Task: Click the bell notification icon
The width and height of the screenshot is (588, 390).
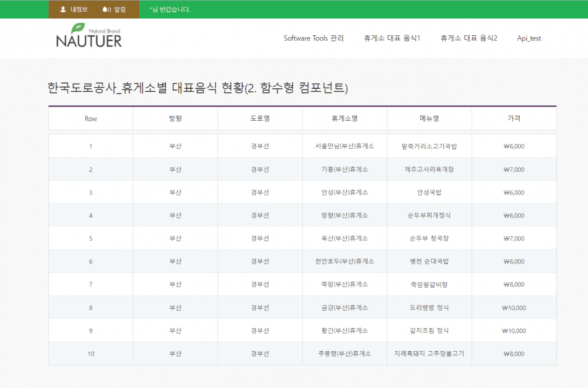Action: pyautogui.click(x=105, y=9)
